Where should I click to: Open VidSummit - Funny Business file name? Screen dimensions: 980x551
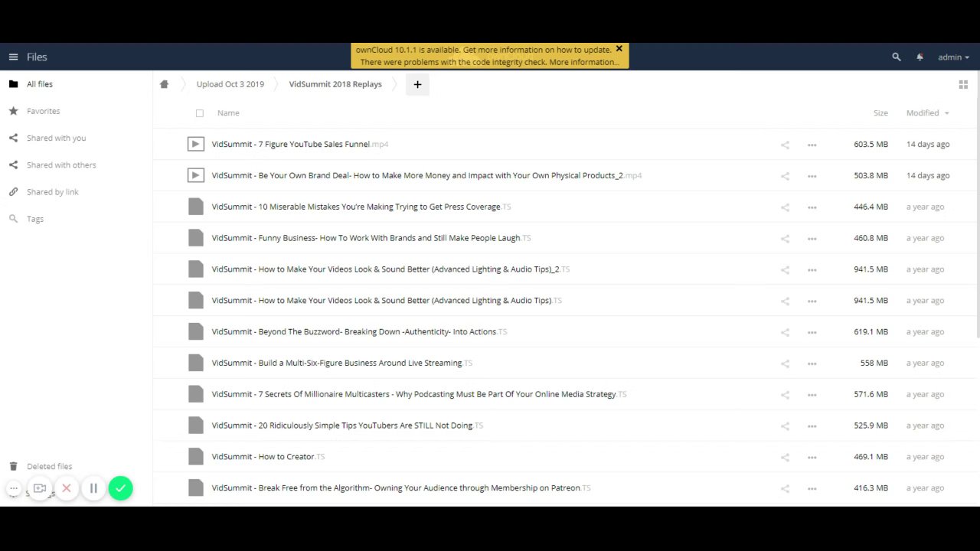point(371,238)
